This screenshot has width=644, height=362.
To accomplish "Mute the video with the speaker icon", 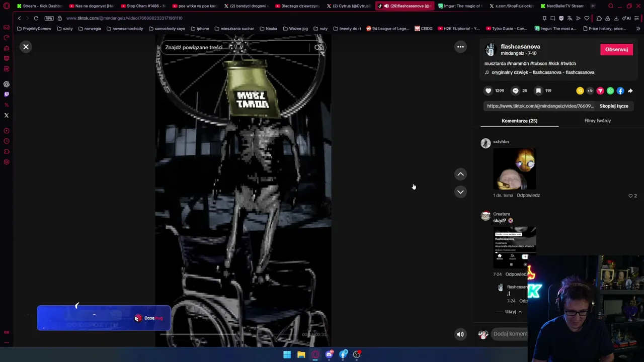I will pos(460,334).
